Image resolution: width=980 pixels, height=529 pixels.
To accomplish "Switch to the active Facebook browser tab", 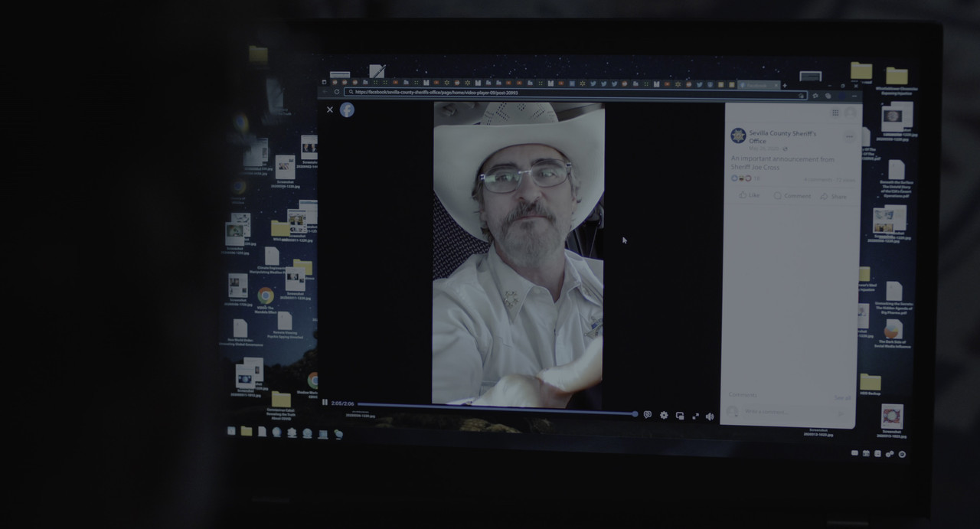I will (759, 85).
